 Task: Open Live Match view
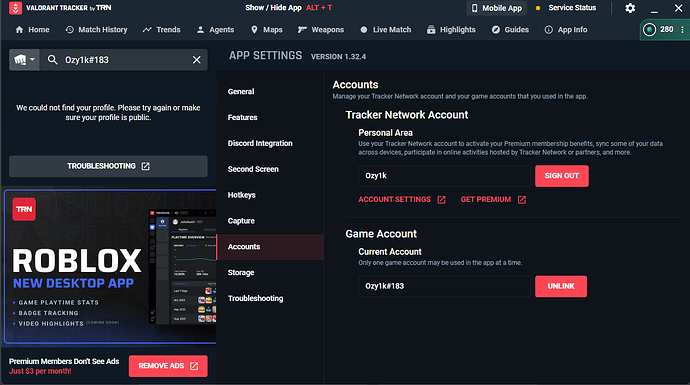click(385, 29)
